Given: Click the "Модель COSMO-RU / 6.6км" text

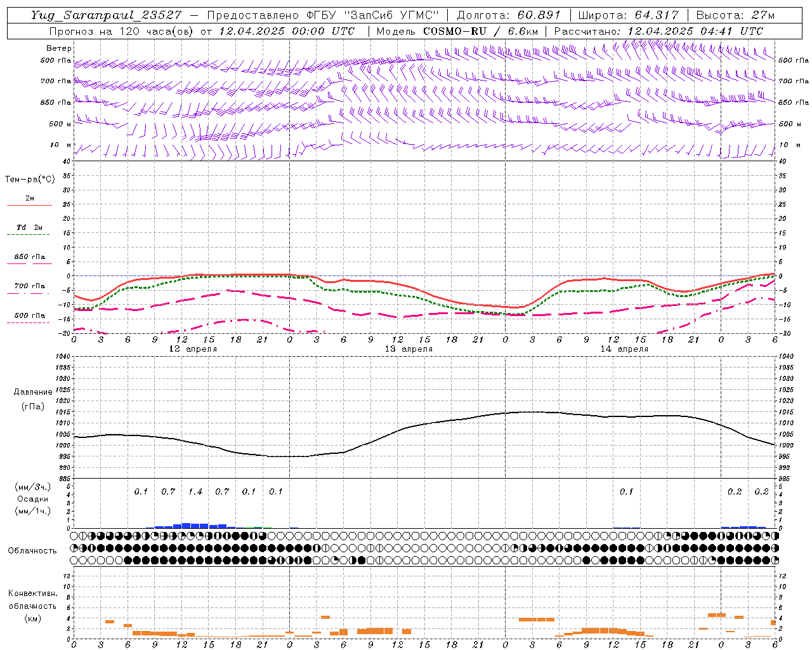Looking at the screenshot, I should (x=457, y=31).
